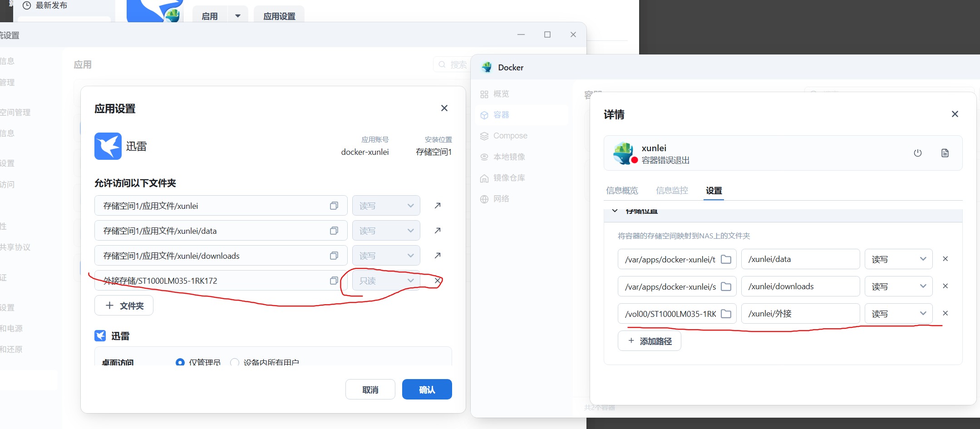Click the Docker app icon in title
Viewport: 980px width, 429px height.
[x=487, y=67]
